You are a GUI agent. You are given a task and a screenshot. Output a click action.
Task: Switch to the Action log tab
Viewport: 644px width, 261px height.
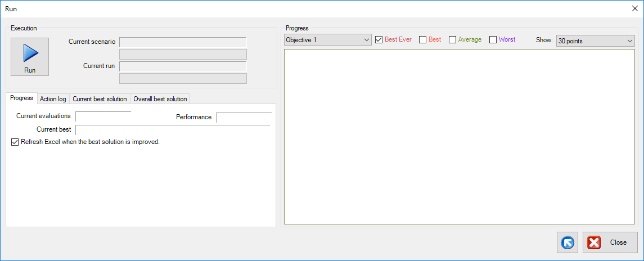coord(53,99)
